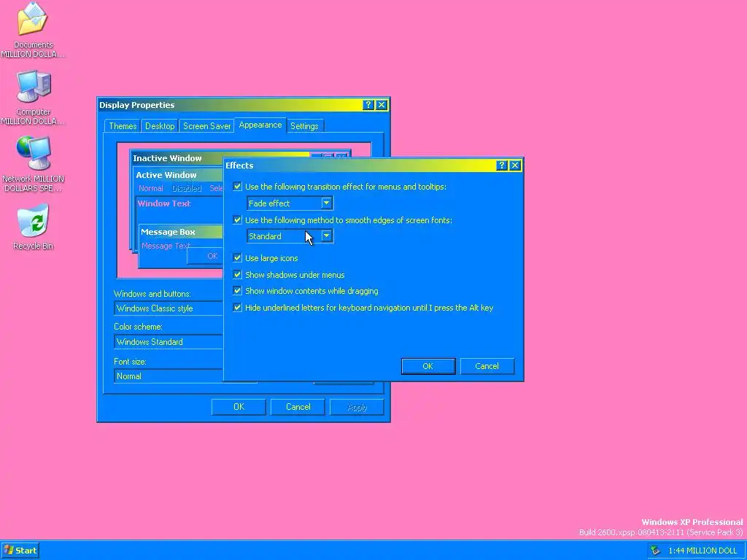The width and height of the screenshot is (747, 560).
Task: Click the Windows XP Professional desktop text
Action: 692,522
